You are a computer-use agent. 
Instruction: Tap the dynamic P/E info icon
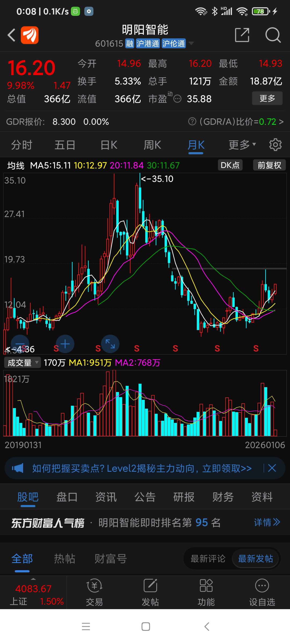[x=177, y=99]
